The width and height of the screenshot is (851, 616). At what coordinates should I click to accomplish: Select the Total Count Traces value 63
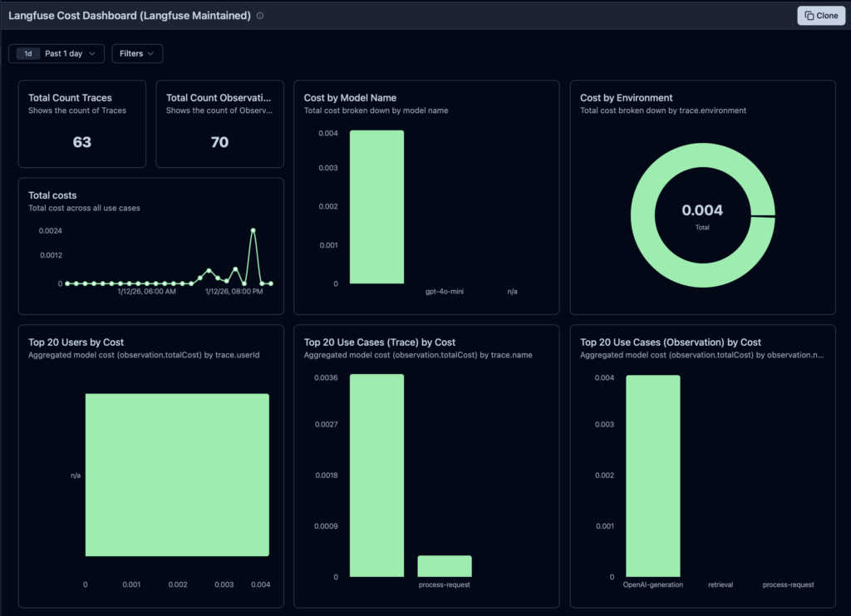point(81,142)
